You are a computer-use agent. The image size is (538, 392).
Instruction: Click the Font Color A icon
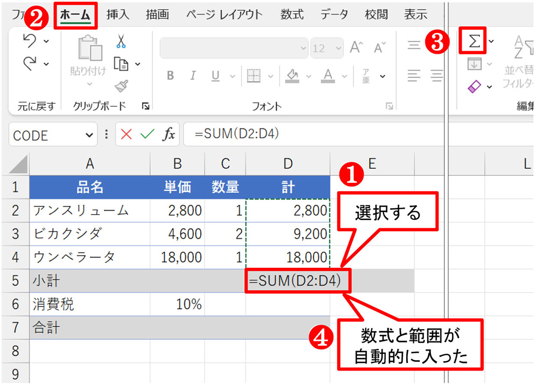(x=328, y=76)
